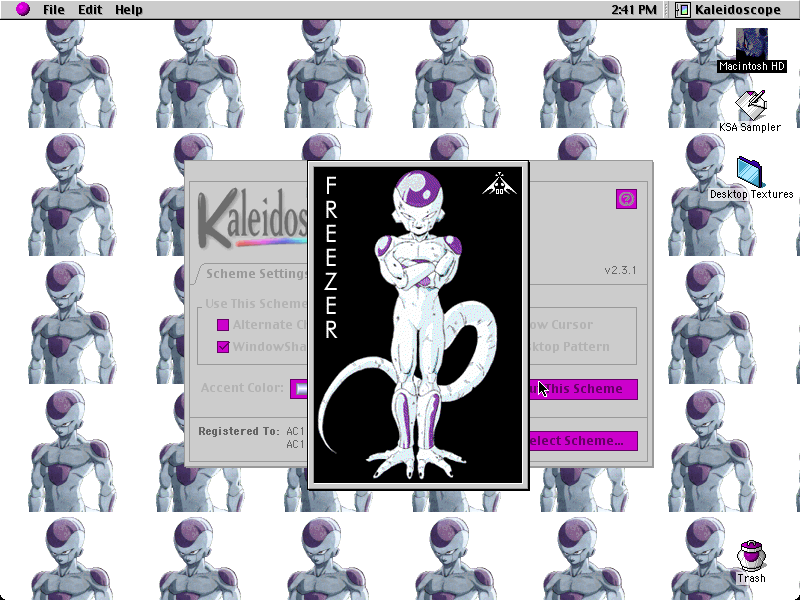
Task: Open the Edit menu
Action: click(x=90, y=10)
